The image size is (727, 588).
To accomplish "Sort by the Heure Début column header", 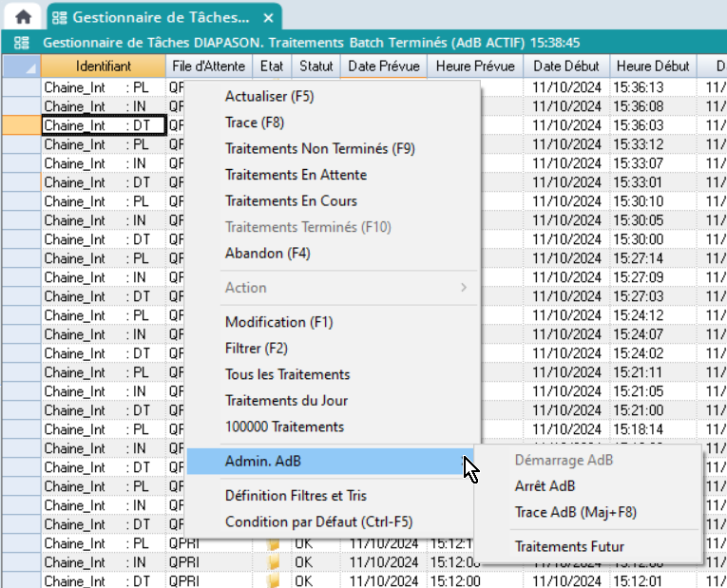I will pos(653,66).
